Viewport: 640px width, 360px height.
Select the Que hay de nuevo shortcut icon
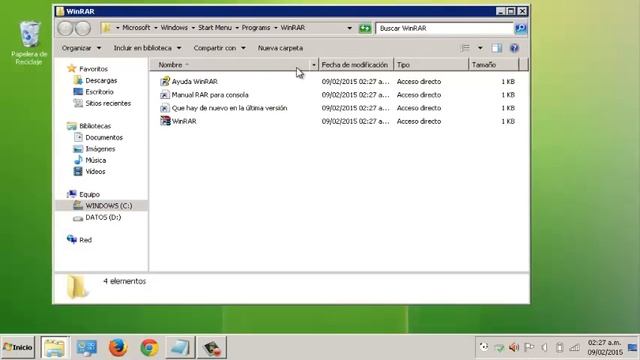pyautogui.click(x=165, y=108)
